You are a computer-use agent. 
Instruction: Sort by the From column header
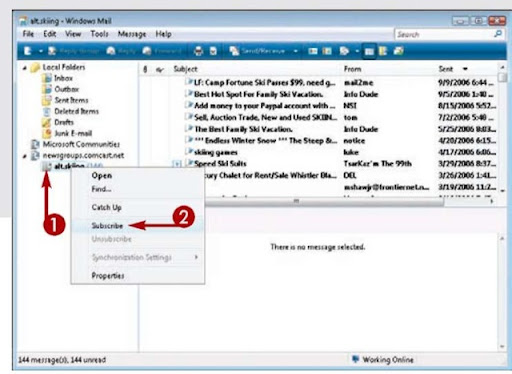click(352, 69)
